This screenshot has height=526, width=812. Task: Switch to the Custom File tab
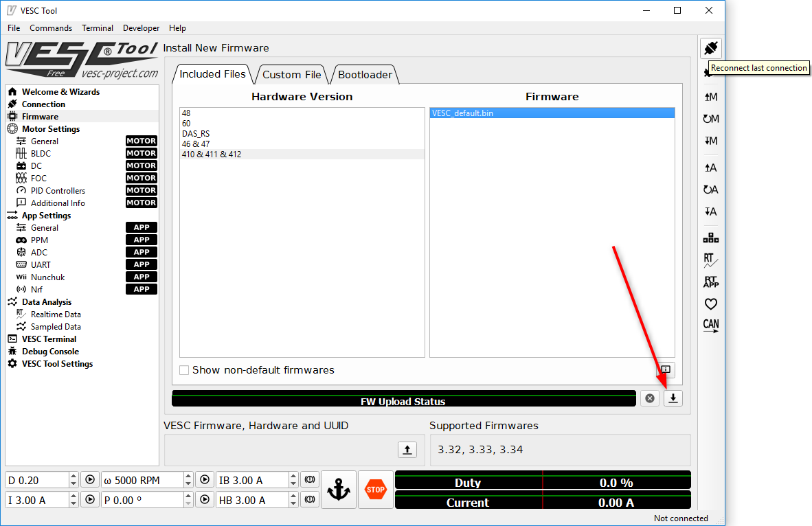tap(291, 74)
